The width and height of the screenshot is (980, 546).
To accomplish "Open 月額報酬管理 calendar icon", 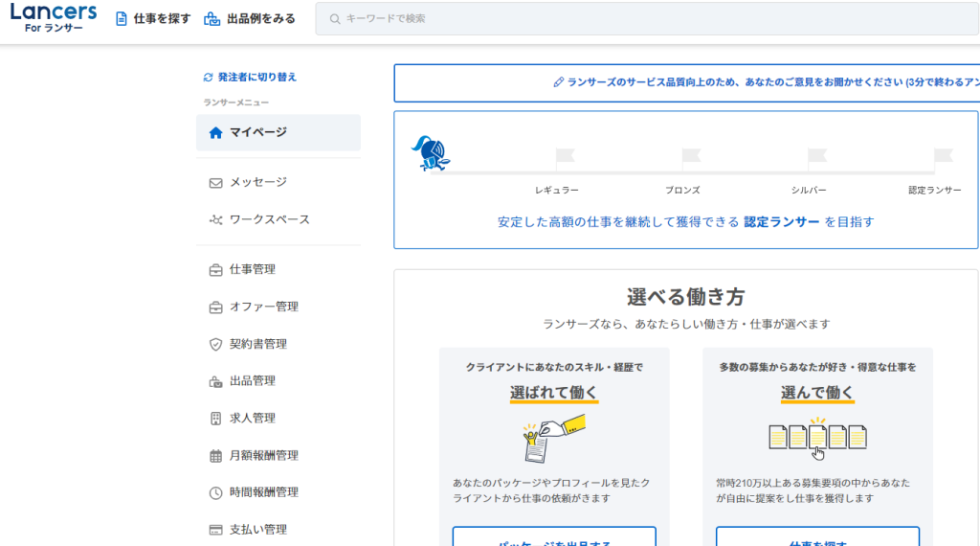I will coord(215,456).
